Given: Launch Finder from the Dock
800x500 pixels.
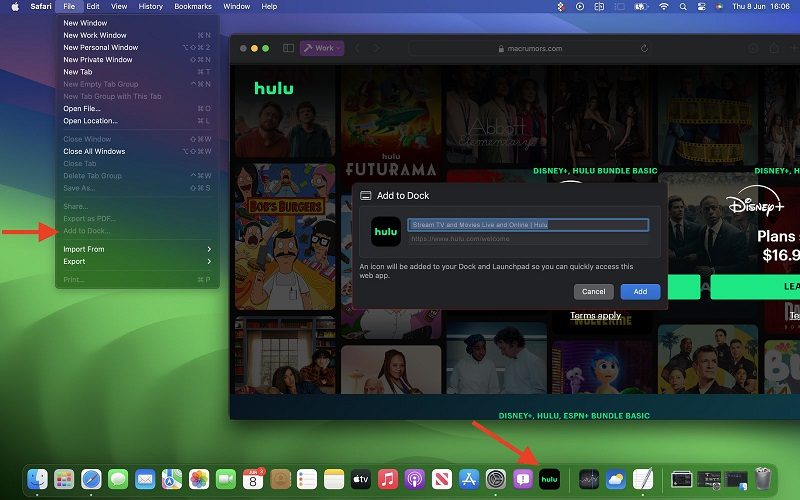Looking at the screenshot, I should pyautogui.click(x=38, y=480).
